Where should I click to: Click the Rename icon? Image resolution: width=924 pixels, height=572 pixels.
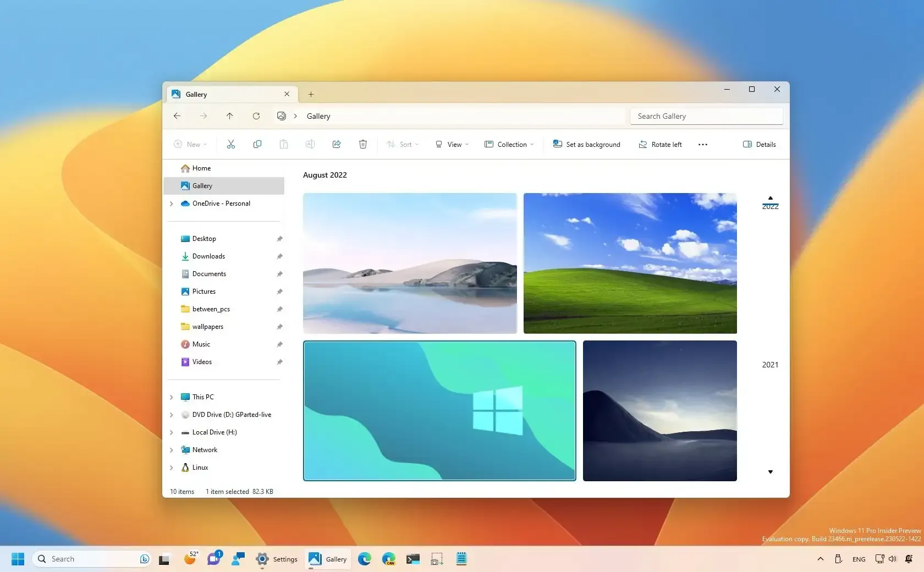310,144
